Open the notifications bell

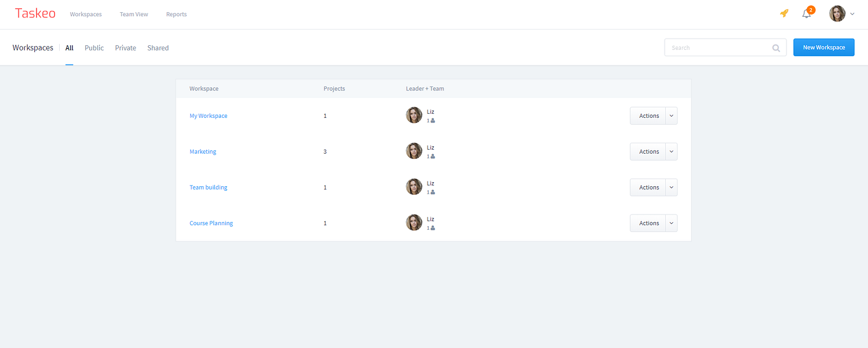(x=807, y=14)
